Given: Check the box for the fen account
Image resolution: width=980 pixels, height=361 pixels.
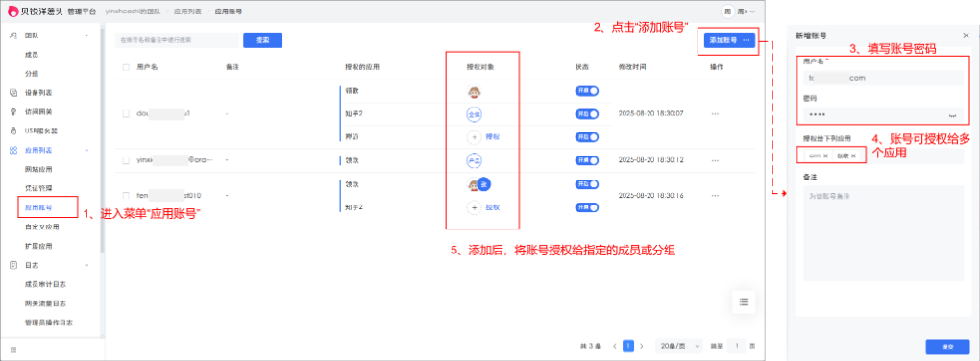Looking at the screenshot, I should point(126,196).
